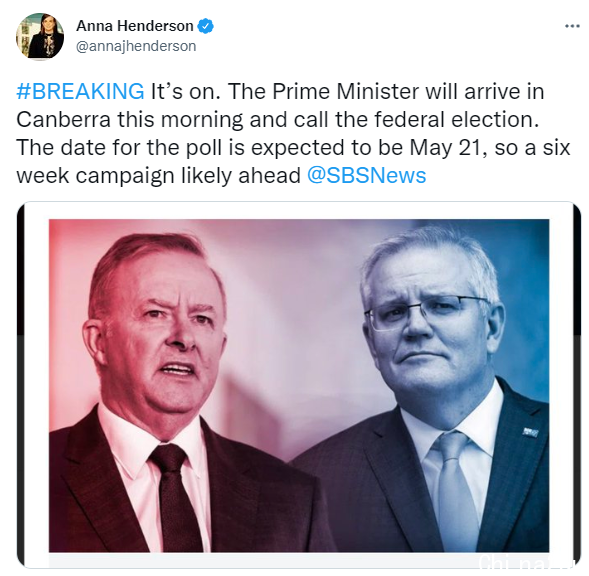Screen dimensions: 589x576
Task: Open the three-dot more options menu
Action: pos(572,26)
